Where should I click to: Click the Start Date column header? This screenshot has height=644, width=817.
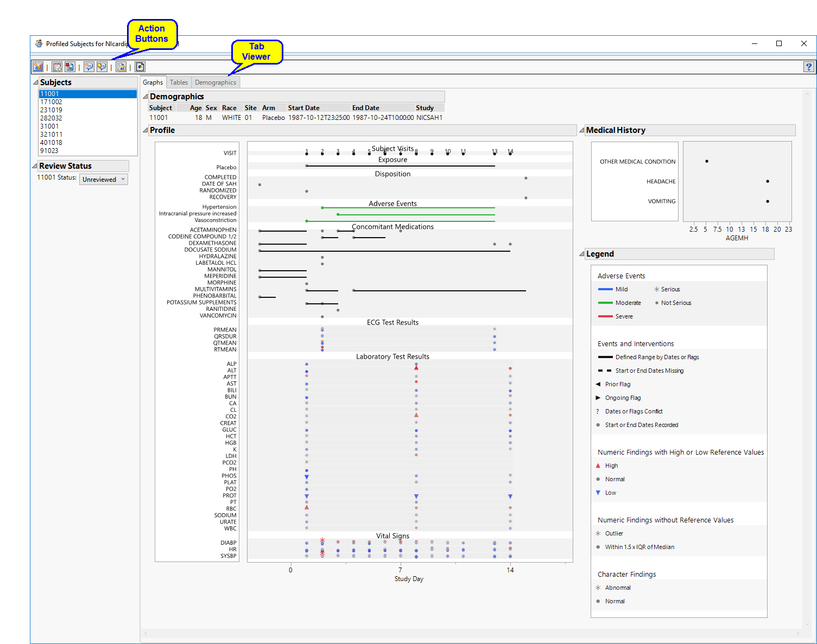pos(303,108)
